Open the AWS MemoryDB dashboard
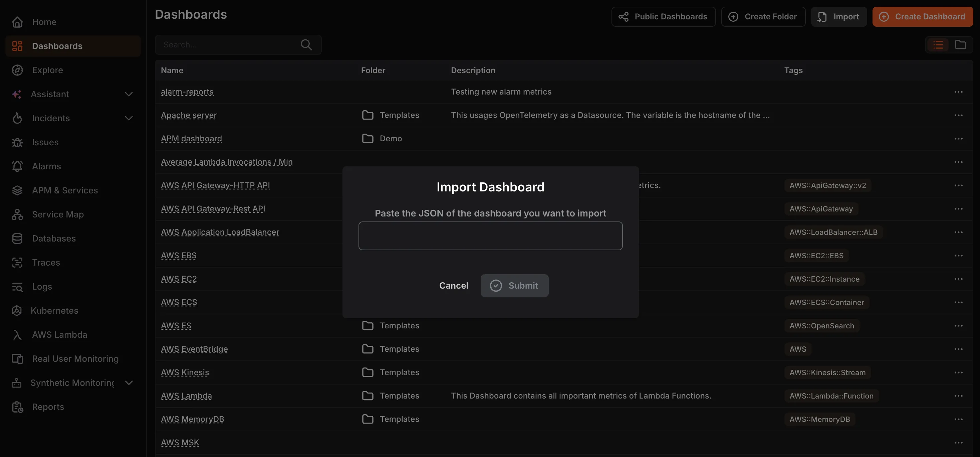This screenshot has height=457, width=980. 193,419
